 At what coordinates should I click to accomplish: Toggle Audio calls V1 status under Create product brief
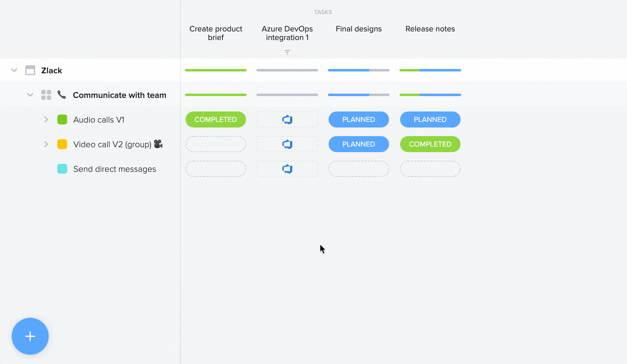point(215,119)
